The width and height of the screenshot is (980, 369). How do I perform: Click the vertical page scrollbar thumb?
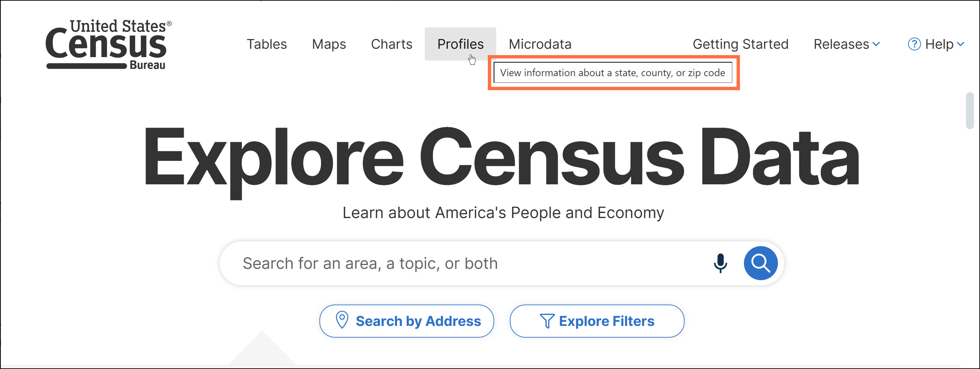(970, 111)
